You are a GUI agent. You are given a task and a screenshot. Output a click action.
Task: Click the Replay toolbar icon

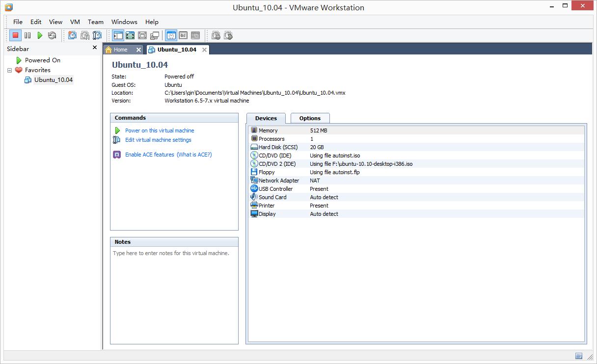pyautogui.click(x=228, y=35)
